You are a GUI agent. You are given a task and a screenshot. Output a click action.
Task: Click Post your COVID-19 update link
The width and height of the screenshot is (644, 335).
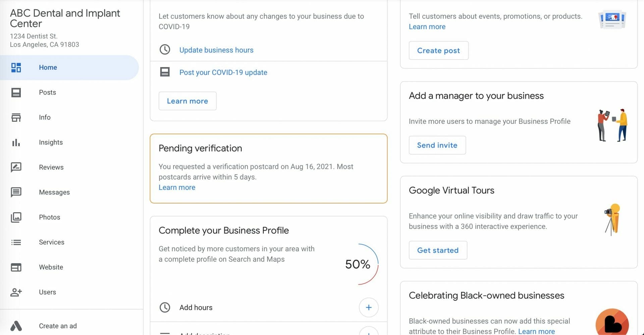click(223, 72)
